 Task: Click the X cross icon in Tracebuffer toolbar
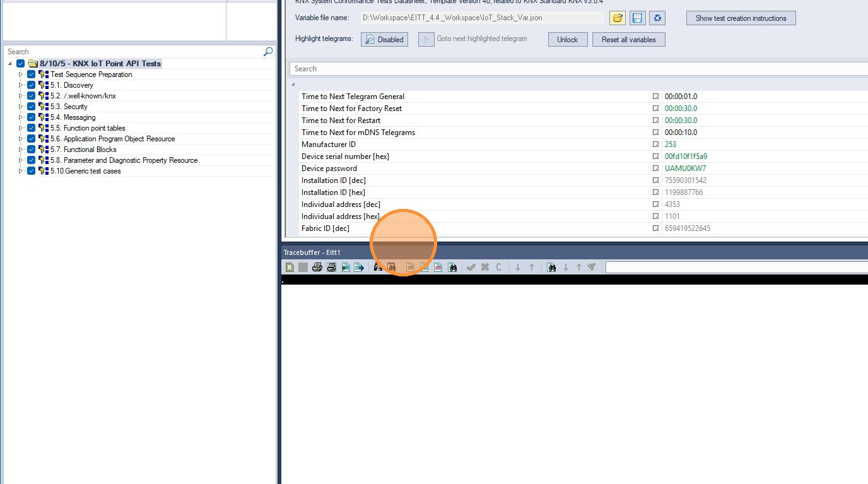tap(484, 268)
